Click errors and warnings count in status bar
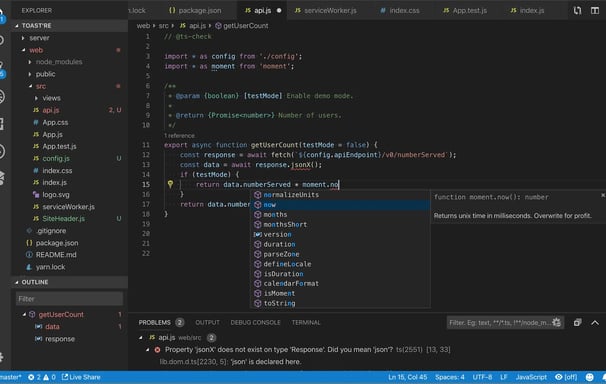This screenshot has height=384, width=606. (x=41, y=377)
